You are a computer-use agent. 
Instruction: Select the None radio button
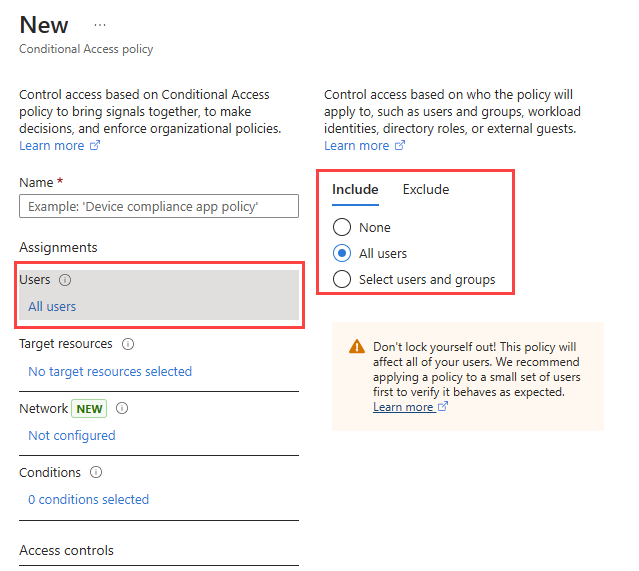click(342, 227)
